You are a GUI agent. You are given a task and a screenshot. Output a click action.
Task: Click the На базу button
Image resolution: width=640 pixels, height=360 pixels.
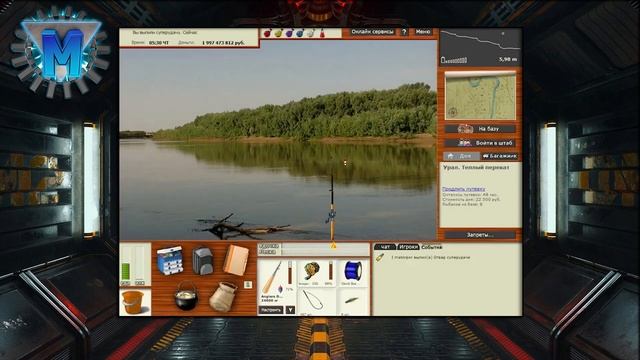(480, 129)
